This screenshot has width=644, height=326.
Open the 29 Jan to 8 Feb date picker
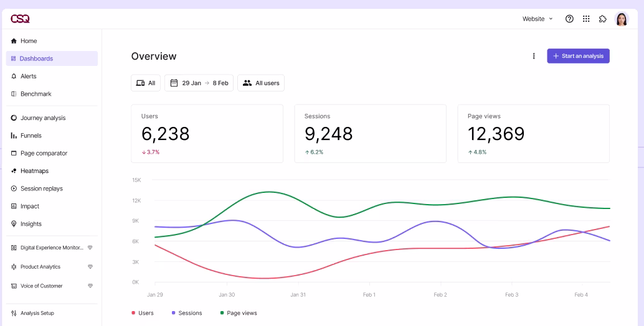[199, 83]
